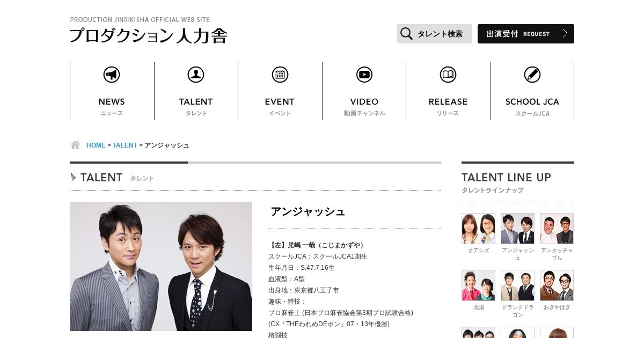Click the タレント検索 button
Viewport: 644px width, 338px height.
coord(435,34)
